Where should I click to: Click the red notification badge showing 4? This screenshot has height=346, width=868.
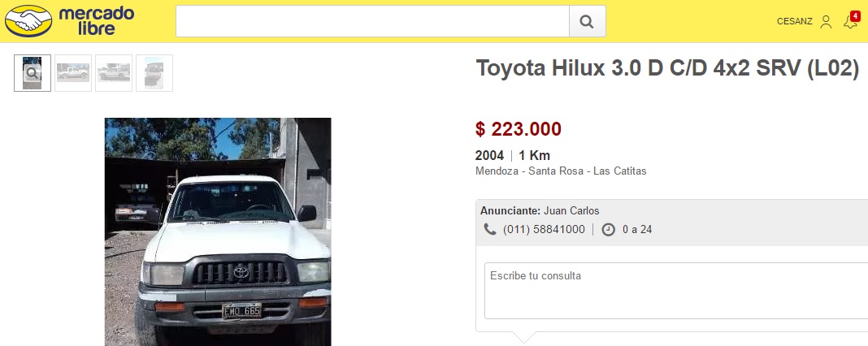(x=855, y=15)
